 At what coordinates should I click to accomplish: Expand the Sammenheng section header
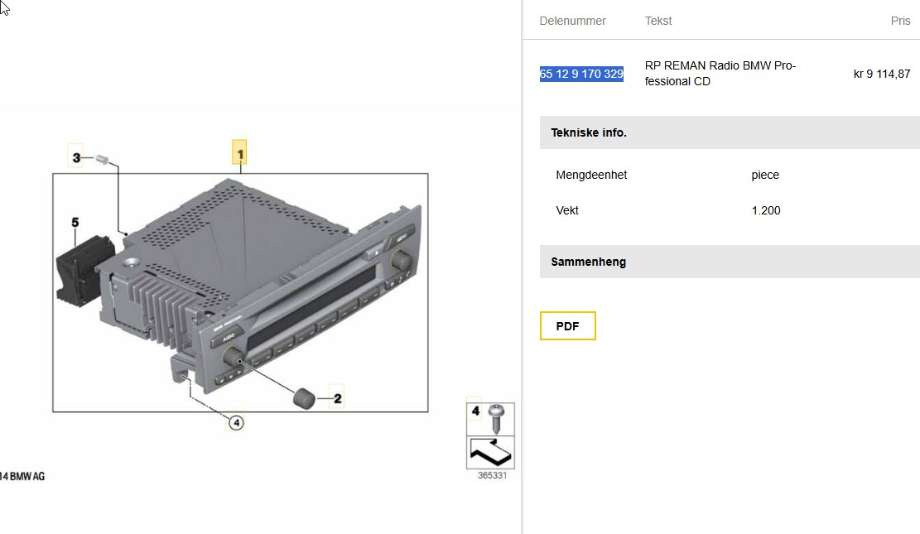[729, 262]
